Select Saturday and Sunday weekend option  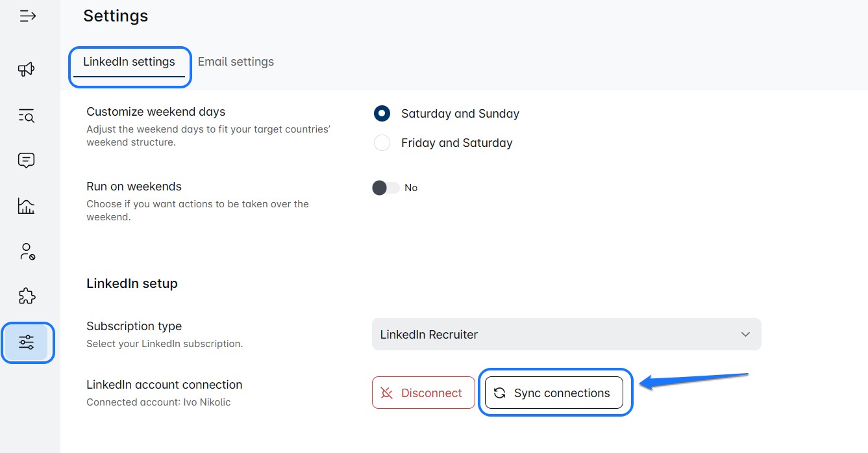click(382, 114)
